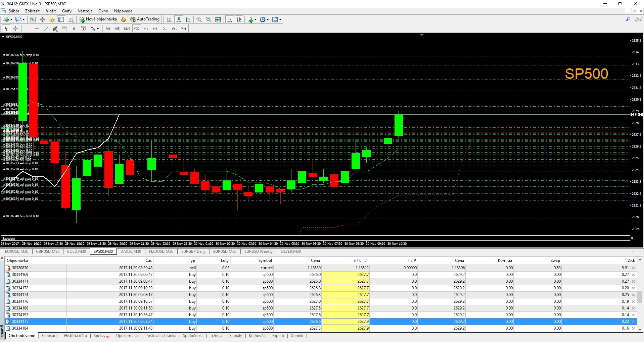
Task: Open the periods clock icon
Action: coord(263,19)
